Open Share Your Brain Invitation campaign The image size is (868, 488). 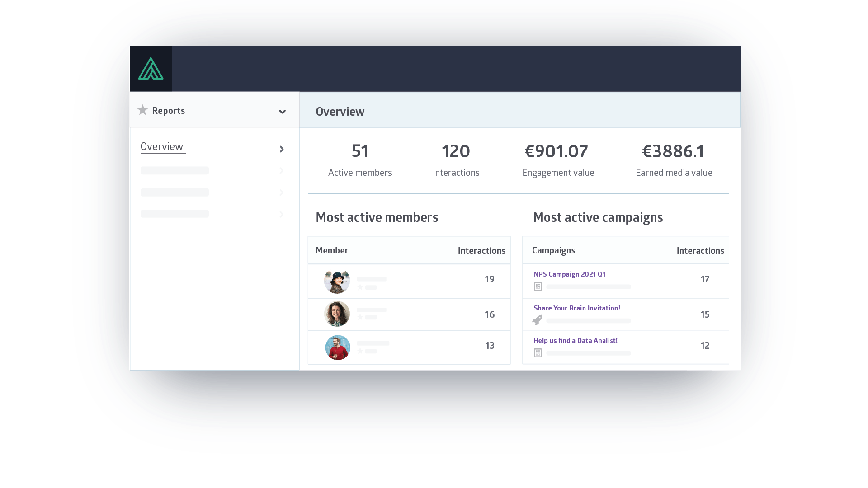(576, 308)
